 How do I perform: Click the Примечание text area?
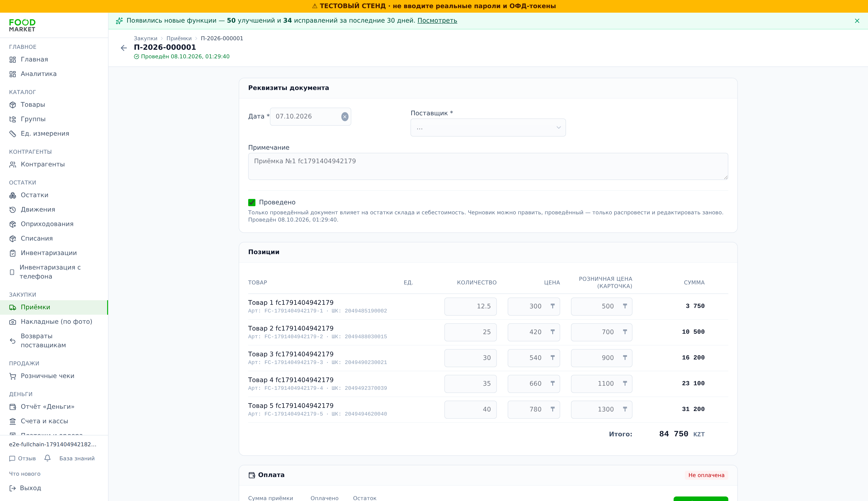point(488,167)
